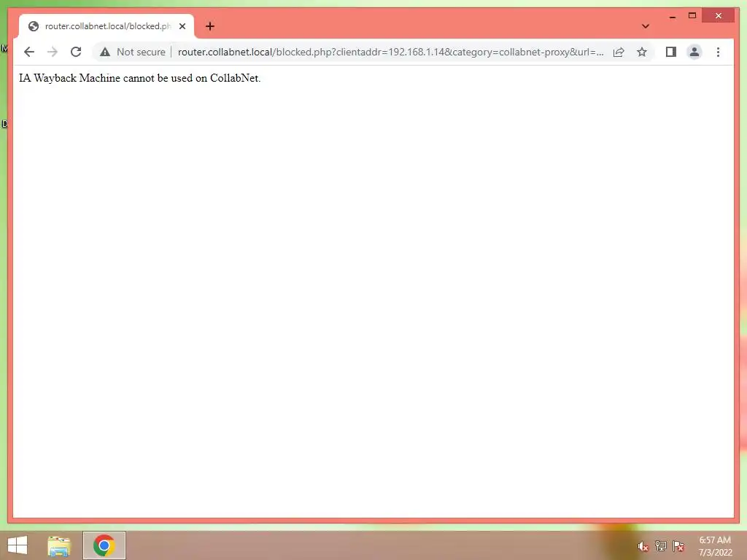The width and height of the screenshot is (747, 560).
Task: Maximize the Chrome window
Action: click(692, 16)
